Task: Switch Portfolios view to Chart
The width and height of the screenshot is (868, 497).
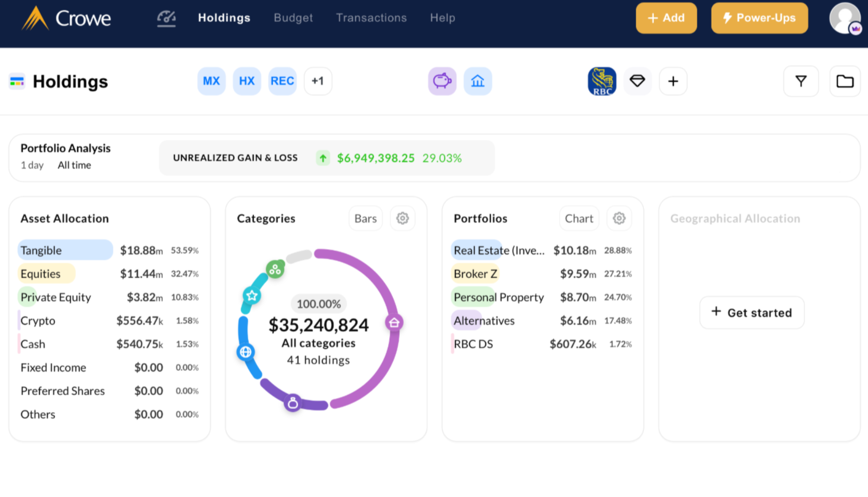Action: click(579, 218)
